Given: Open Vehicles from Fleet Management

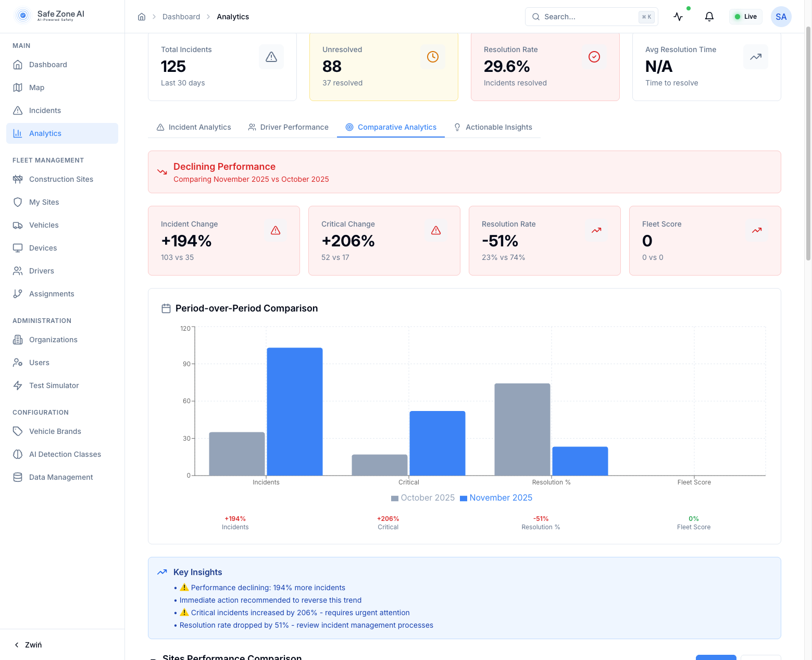Looking at the screenshot, I should coord(44,225).
